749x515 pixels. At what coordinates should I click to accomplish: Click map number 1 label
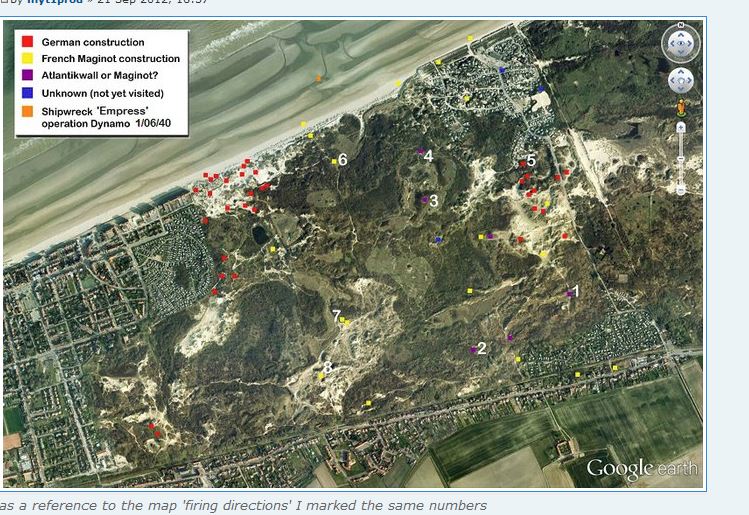point(576,291)
